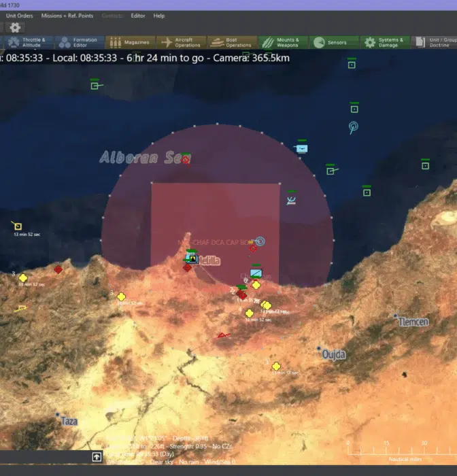Select the Taza city marker
The width and height of the screenshot is (457, 476).
(59, 415)
